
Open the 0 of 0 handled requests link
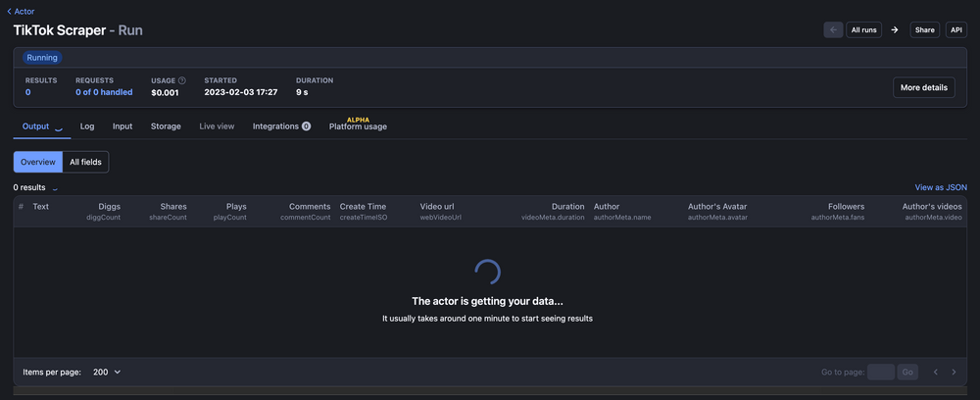[x=104, y=92]
